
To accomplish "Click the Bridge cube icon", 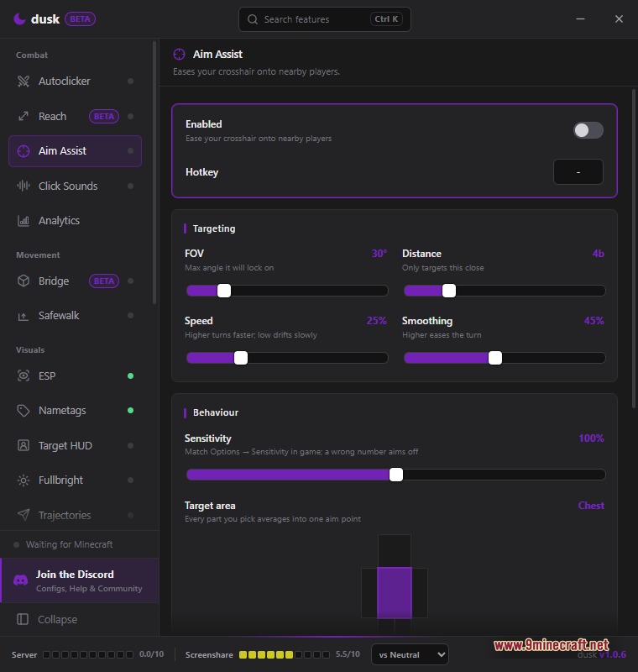I will tap(24, 281).
